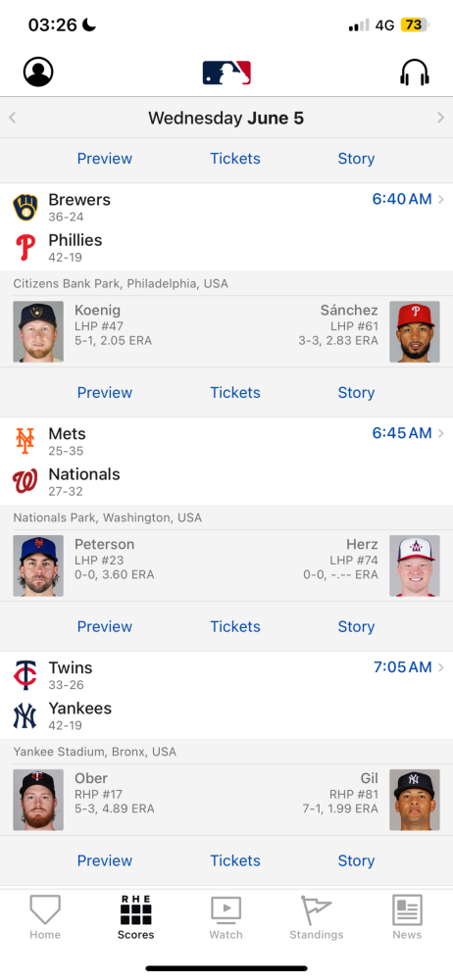Open the Home tab icon
The image size is (453, 980).
pos(45,917)
